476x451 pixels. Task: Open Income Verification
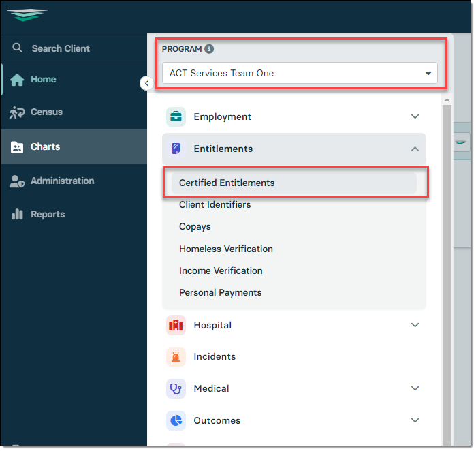pyautogui.click(x=221, y=271)
